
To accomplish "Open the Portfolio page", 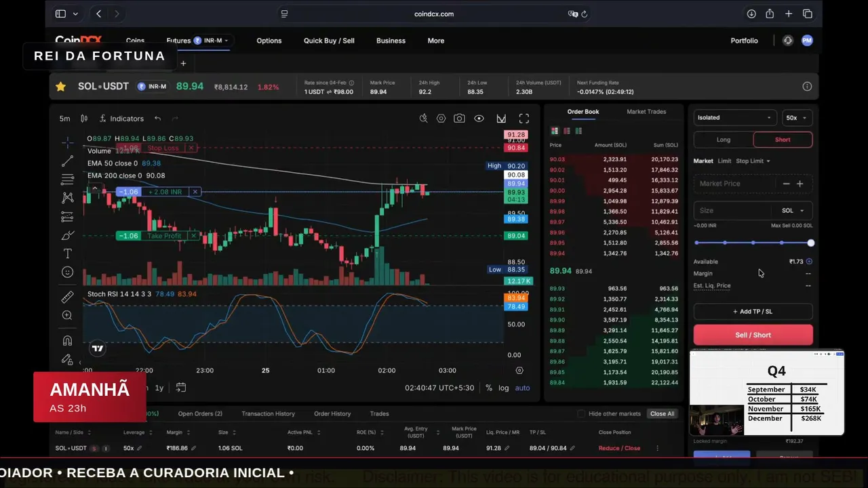I will (x=744, y=41).
